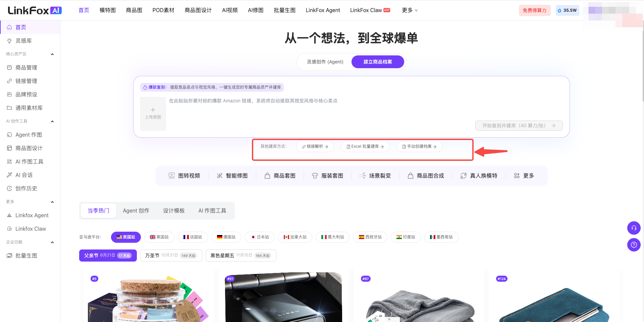The width and height of the screenshot is (644, 322).
Task: Click the 品牌预设 sidebar icon
Action: point(9,94)
